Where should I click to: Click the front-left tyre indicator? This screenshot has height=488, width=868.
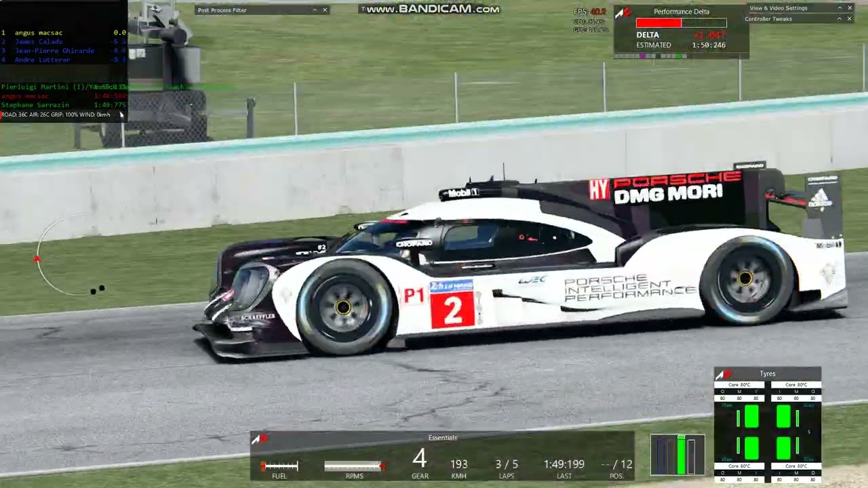(751, 416)
